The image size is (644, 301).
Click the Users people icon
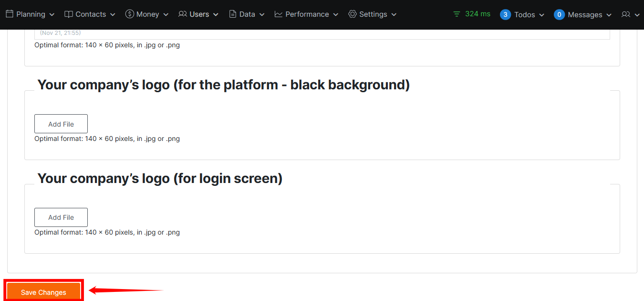point(183,14)
